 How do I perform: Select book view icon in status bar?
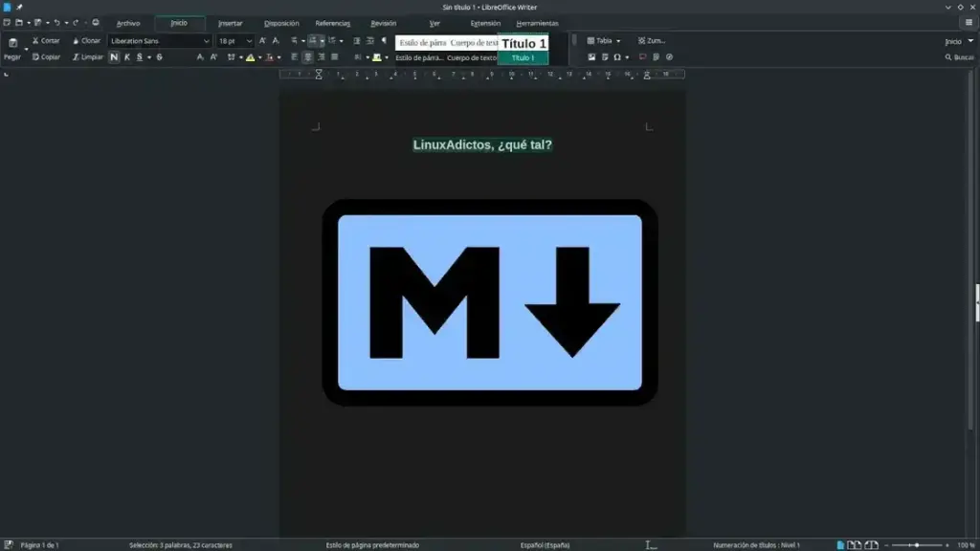tap(871, 545)
